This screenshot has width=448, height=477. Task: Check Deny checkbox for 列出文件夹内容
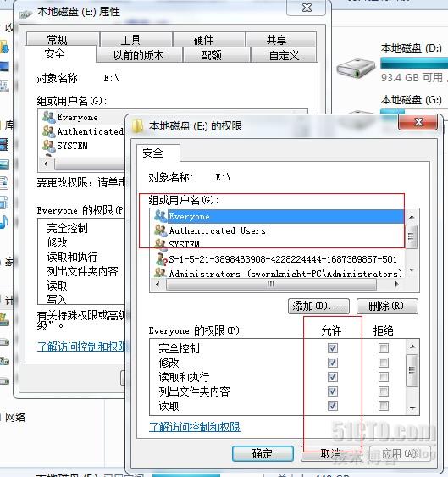(384, 391)
